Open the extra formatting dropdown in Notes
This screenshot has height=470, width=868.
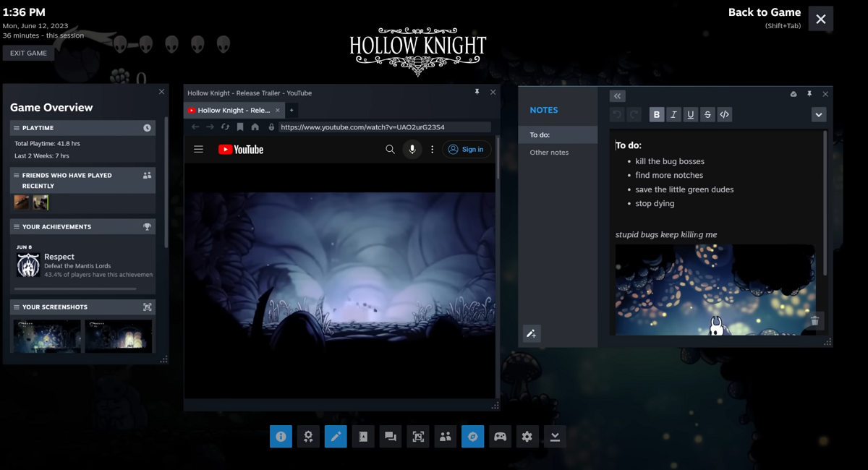(819, 114)
